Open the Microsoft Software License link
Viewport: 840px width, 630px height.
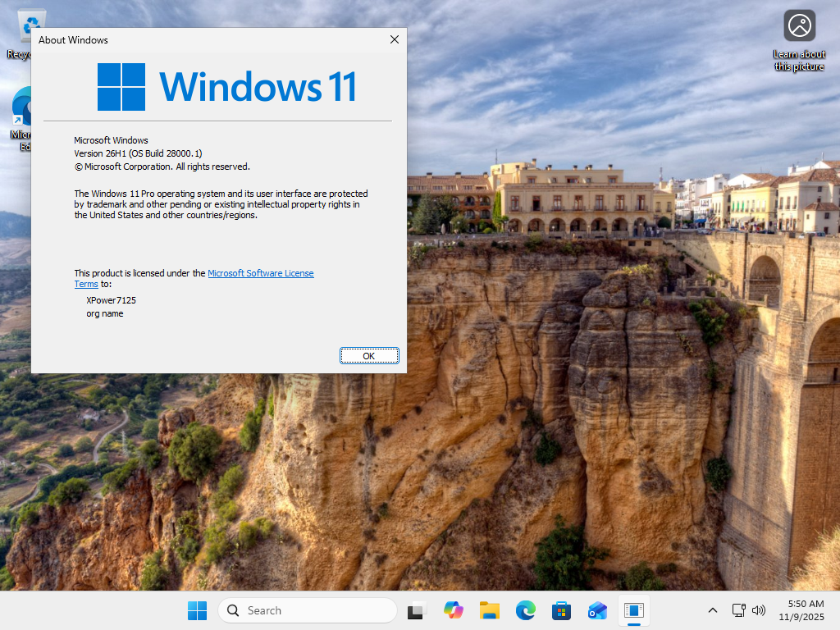[260, 273]
